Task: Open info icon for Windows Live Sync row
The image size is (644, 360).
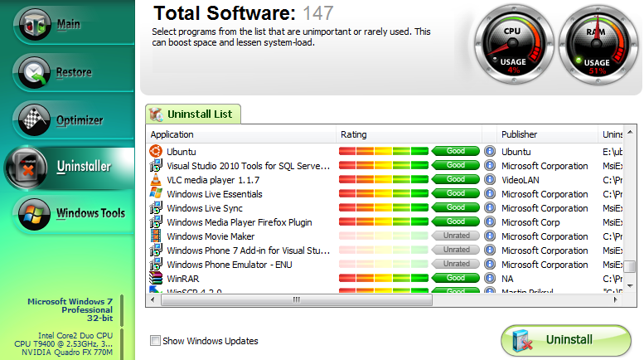Action: click(x=490, y=207)
